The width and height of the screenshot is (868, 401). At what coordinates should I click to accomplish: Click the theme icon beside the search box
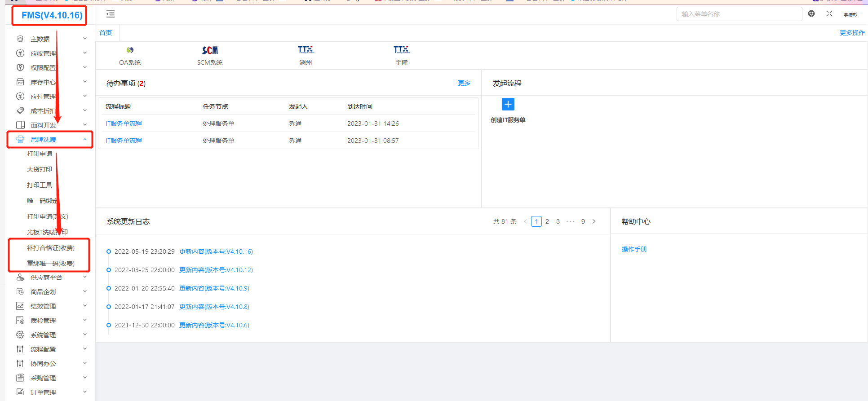(x=811, y=14)
